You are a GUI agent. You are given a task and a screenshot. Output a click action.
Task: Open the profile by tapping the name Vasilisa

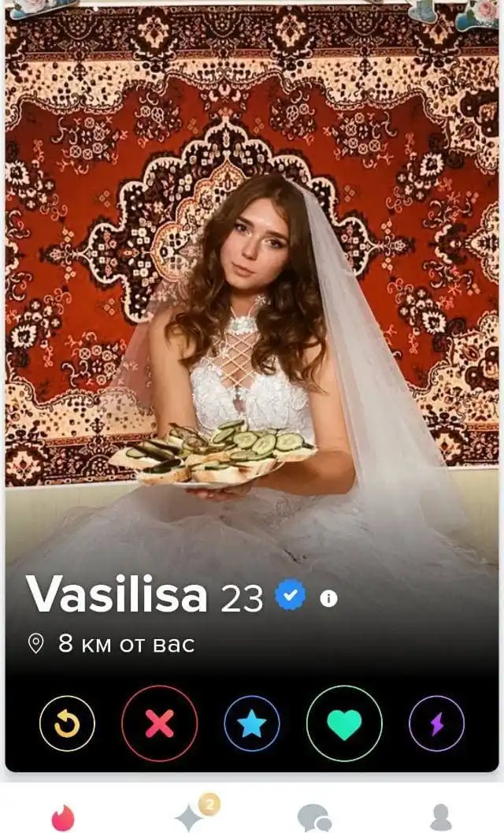[117, 594]
